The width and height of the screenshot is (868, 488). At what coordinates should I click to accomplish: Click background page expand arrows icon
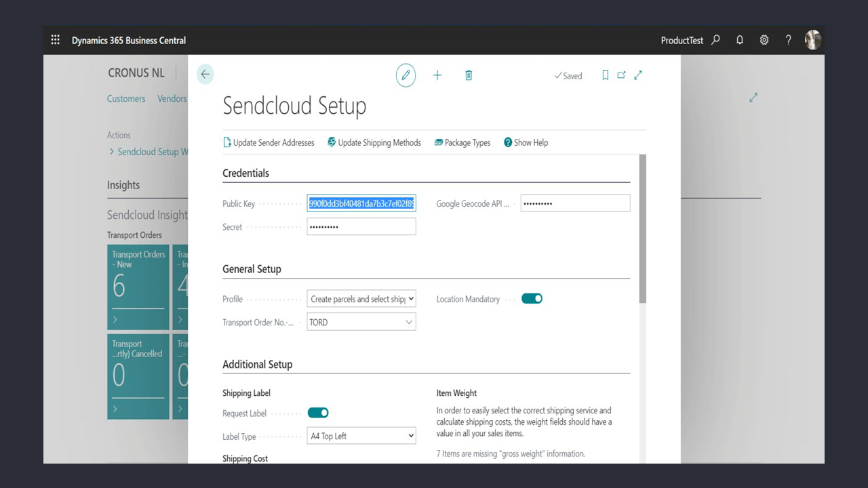(753, 98)
